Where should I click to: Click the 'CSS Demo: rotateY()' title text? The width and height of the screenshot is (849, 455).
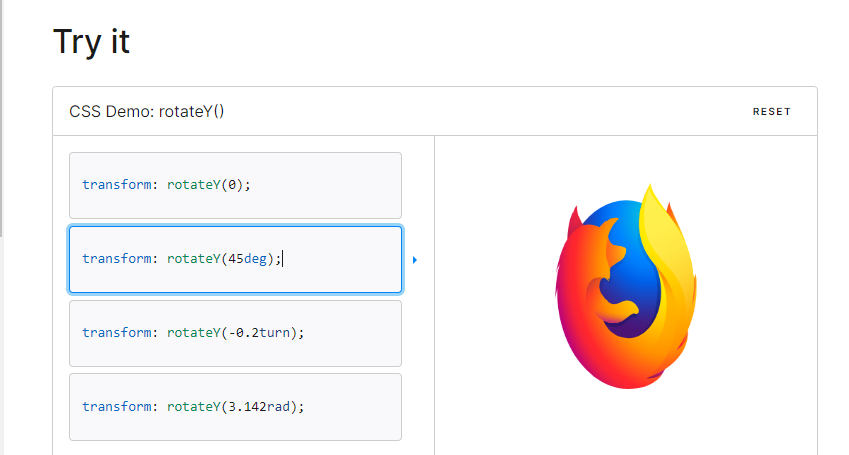[x=146, y=111]
